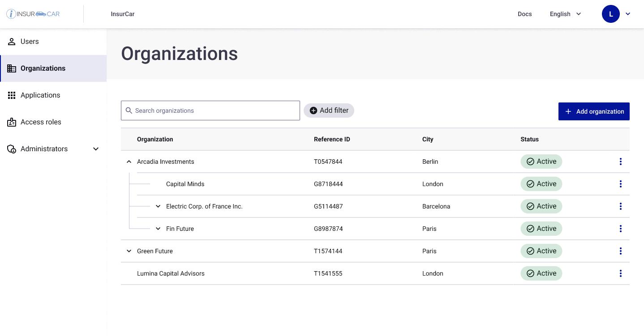644x336 pixels.
Task: Open the English language dropdown
Action: click(566, 14)
